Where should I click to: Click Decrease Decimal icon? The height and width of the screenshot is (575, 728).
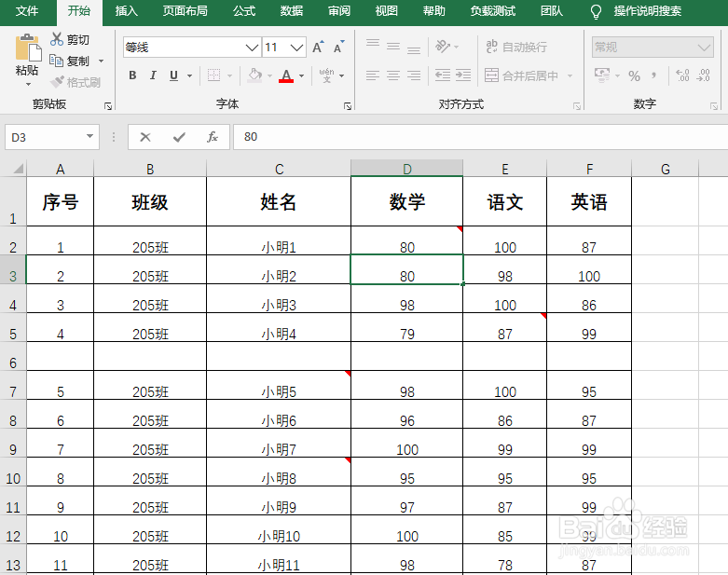[x=704, y=75]
